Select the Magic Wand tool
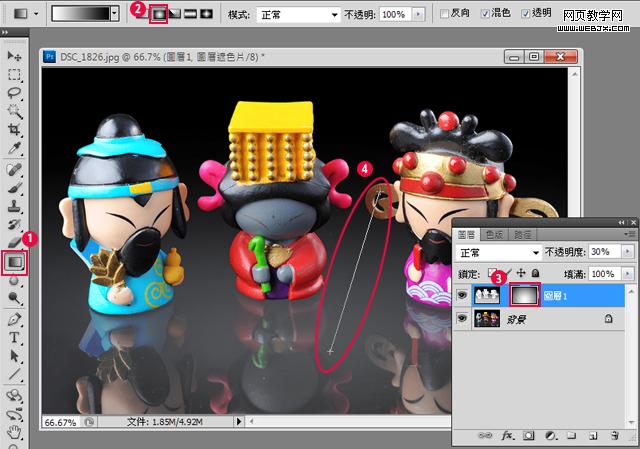The width and height of the screenshot is (640, 449). [x=14, y=111]
